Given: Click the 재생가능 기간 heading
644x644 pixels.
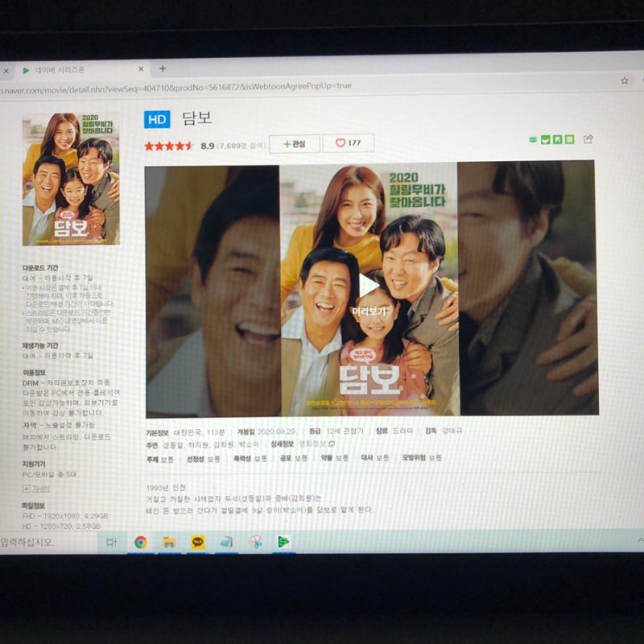Looking at the screenshot, I should [x=40, y=345].
